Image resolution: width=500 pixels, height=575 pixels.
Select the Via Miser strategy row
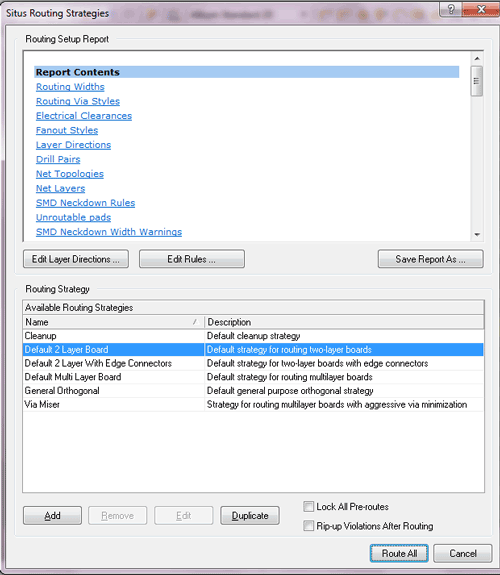(253, 404)
